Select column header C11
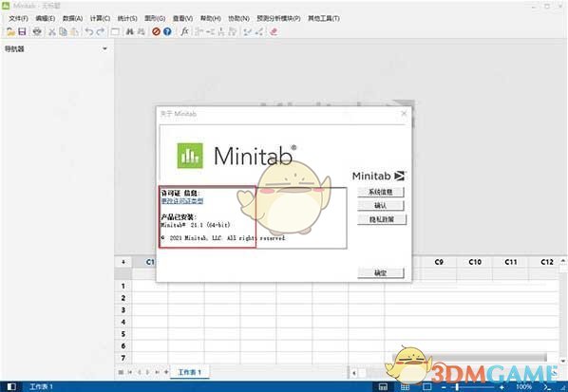 (511, 262)
